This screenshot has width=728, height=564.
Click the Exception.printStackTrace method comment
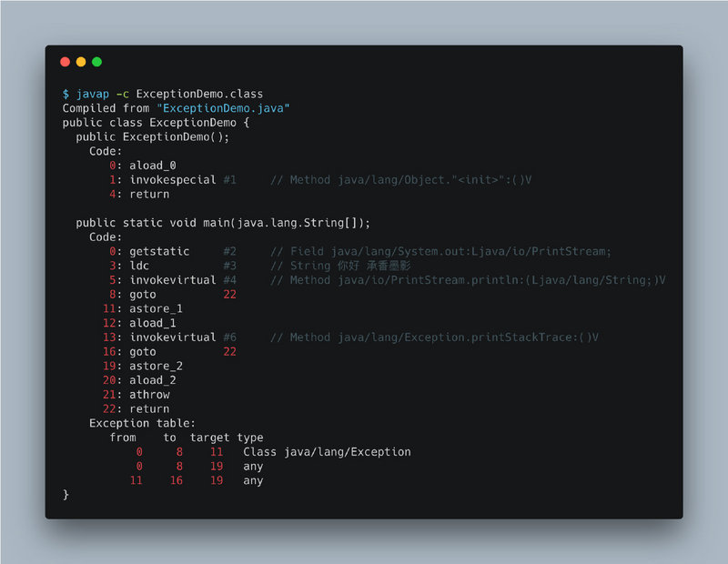[444, 337]
